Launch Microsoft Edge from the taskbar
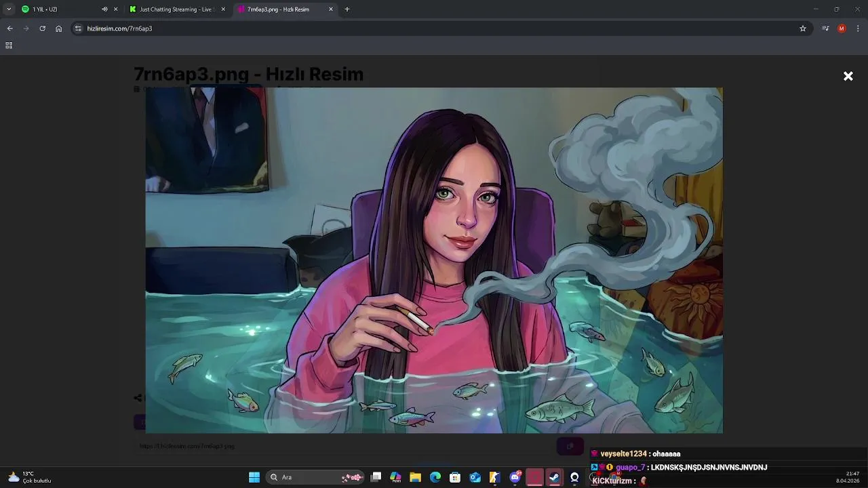868x488 pixels. (435, 477)
